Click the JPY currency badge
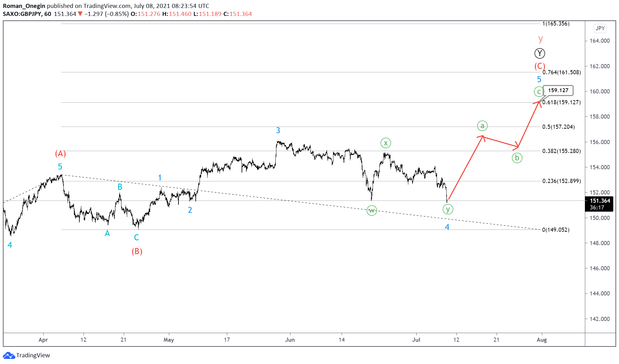The width and height of the screenshot is (619, 364). [x=600, y=28]
